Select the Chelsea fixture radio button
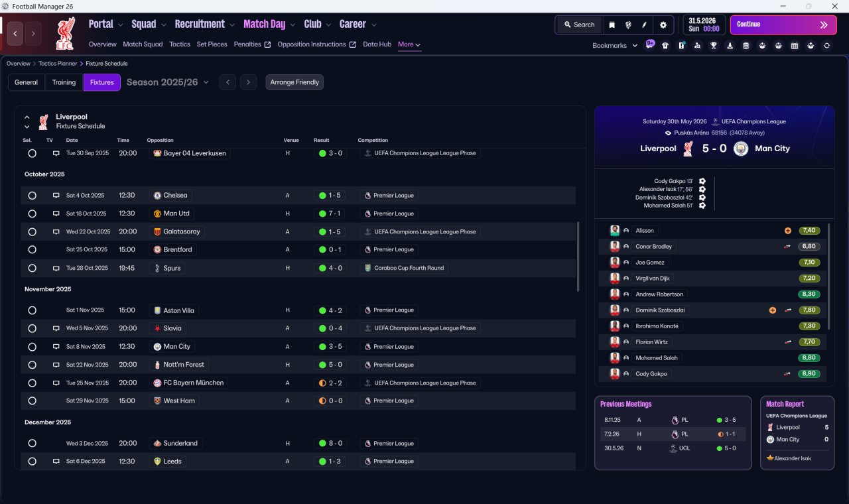Screen dimensions: 849x504 point(32,196)
